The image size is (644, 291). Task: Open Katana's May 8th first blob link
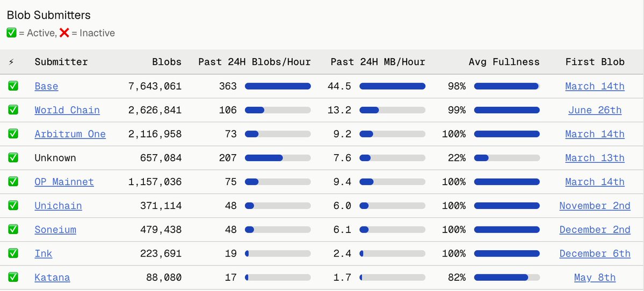(x=595, y=278)
